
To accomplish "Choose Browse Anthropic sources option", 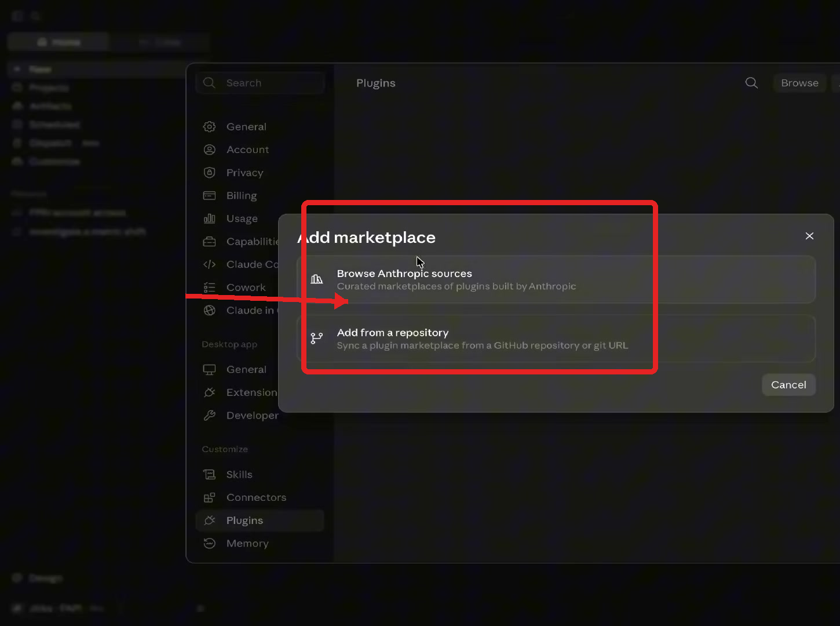I will [x=556, y=279].
